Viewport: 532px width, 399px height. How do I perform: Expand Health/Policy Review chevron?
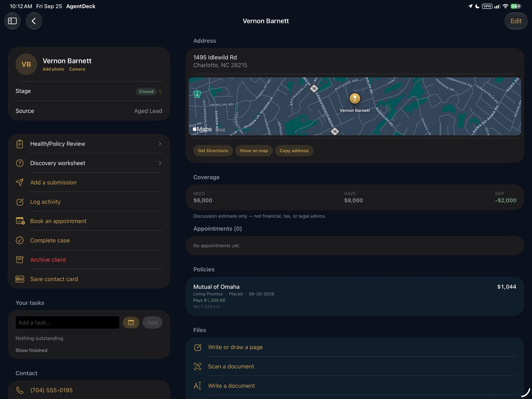[160, 144]
